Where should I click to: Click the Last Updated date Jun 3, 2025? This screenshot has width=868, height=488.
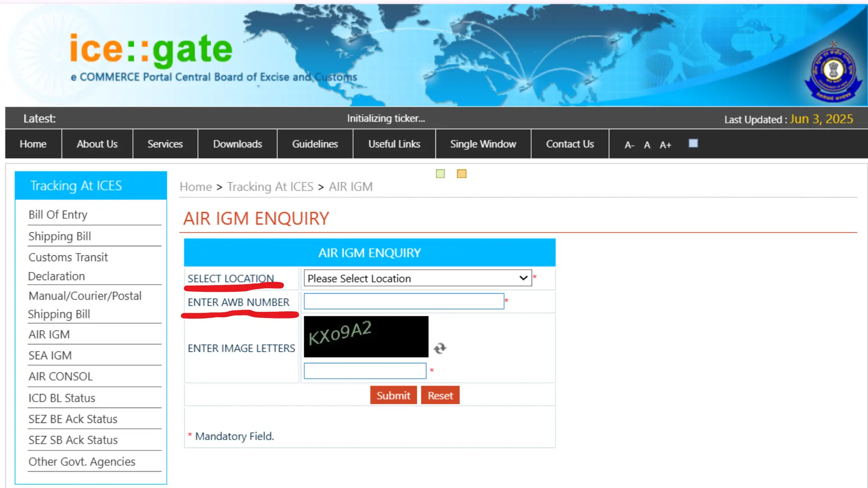pyautogui.click(x=821, y=119)
